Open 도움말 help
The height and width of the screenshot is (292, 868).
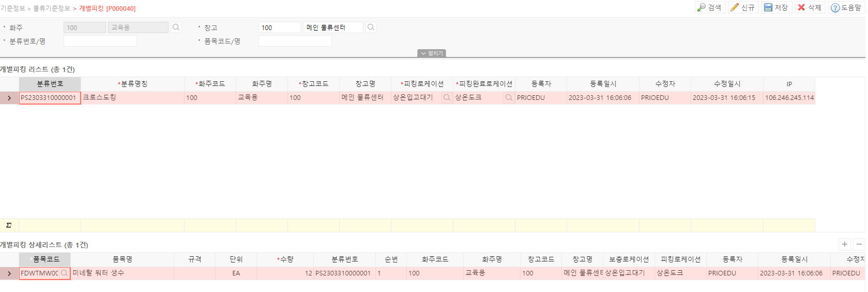tap(846, 8)
